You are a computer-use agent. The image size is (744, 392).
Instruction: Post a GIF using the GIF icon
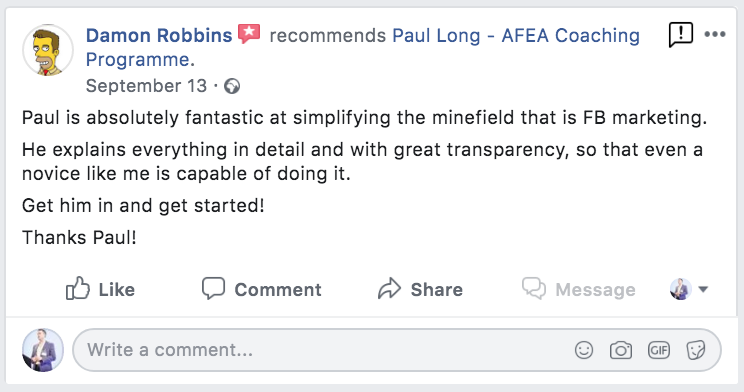pos(659,350)
